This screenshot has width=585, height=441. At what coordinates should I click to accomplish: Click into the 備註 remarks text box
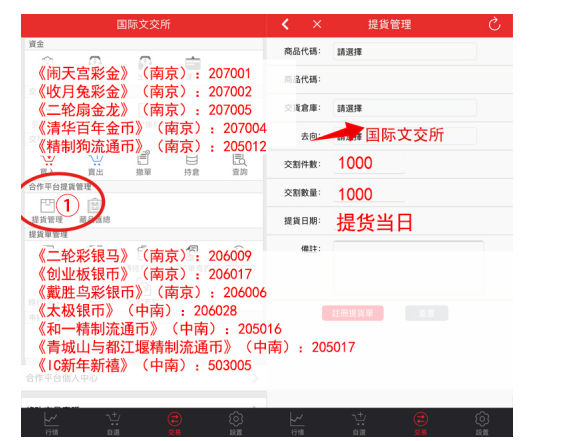tap(408, 268)
